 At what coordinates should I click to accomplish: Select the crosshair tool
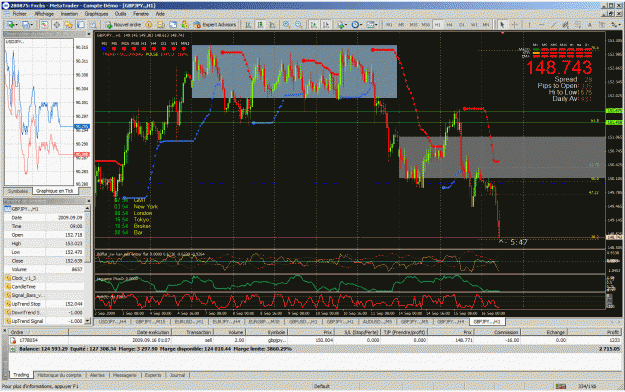(515, 25)
